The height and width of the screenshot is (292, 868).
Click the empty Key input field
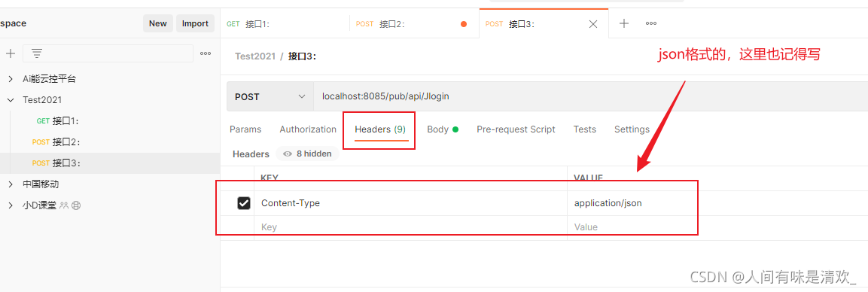(410, 227)
